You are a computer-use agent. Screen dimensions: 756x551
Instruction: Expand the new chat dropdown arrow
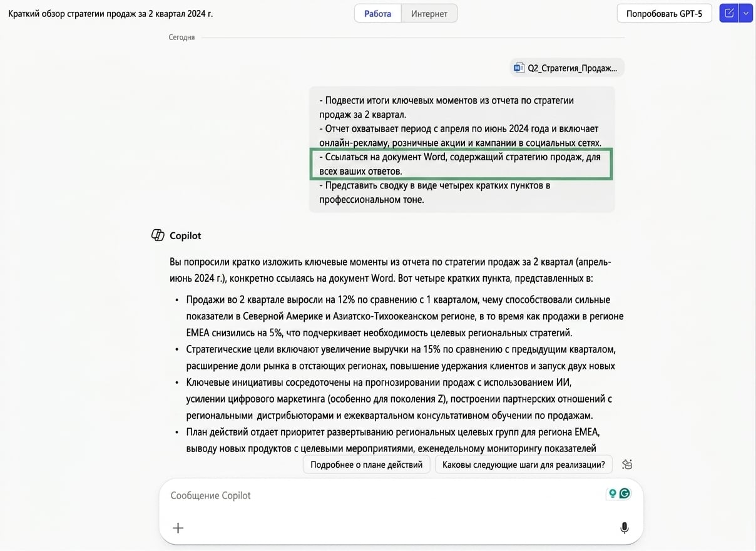(746, 13)
